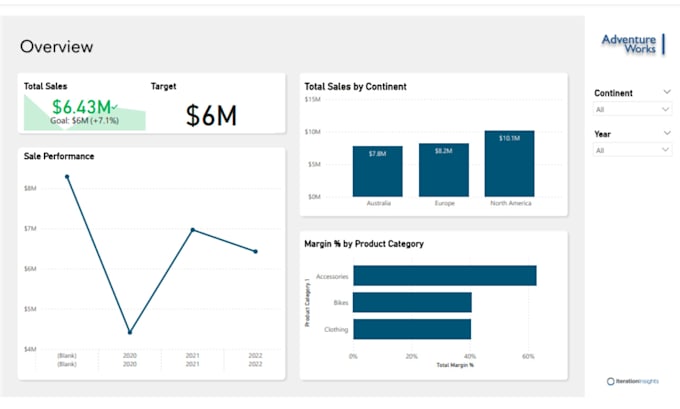This screenshot has height=409, width=680.
Task: Click the Total Margin % axis title
Action: (x=455, y=365)
